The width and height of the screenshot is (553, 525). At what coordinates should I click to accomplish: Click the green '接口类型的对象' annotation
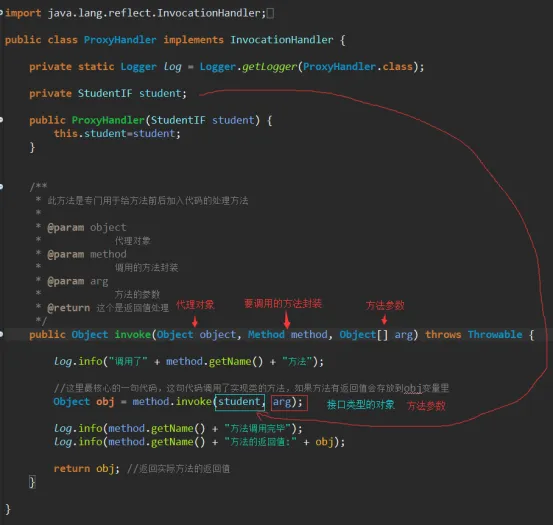point(360,405)
